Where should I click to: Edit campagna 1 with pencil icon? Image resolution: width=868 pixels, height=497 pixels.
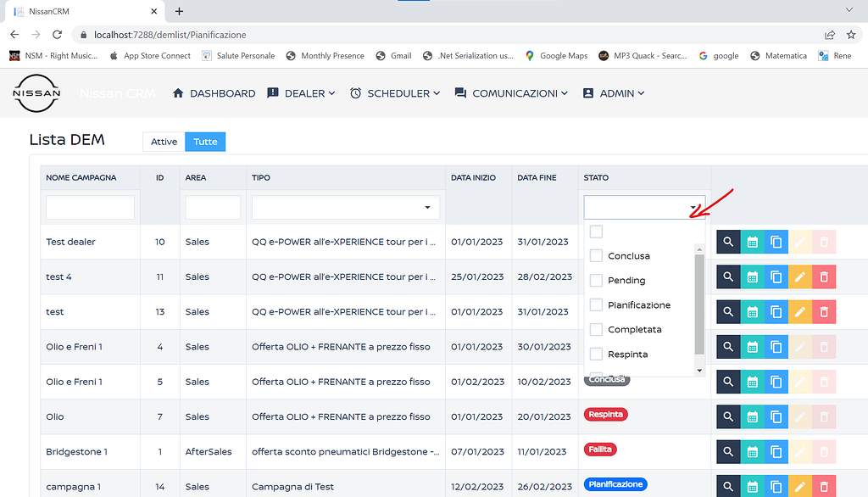(800, 487)
